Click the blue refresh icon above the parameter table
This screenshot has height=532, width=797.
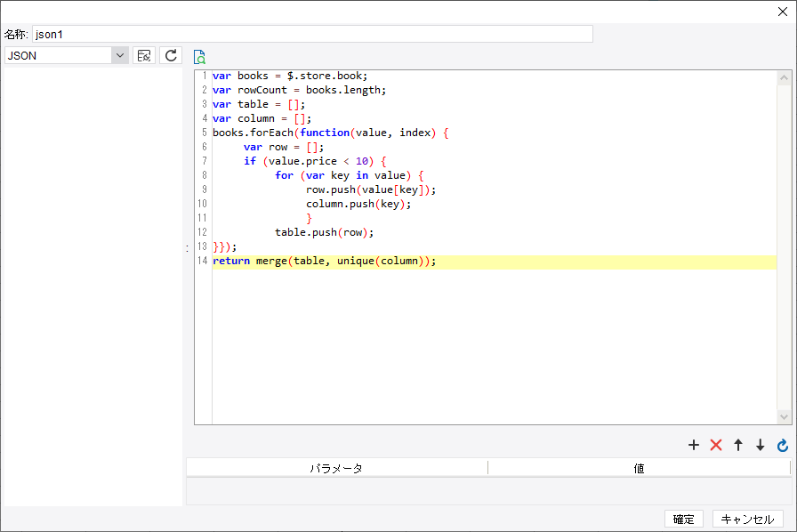(782, 445)
